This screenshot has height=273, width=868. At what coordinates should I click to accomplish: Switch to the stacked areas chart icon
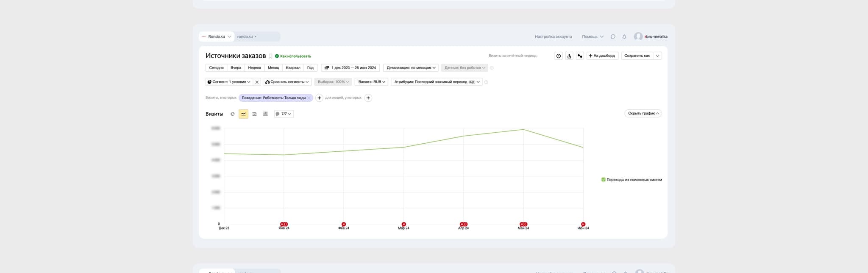click(254, 114)
